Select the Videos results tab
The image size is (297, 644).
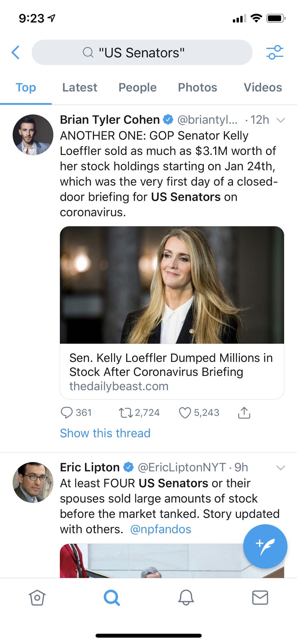tap(263, 88)
